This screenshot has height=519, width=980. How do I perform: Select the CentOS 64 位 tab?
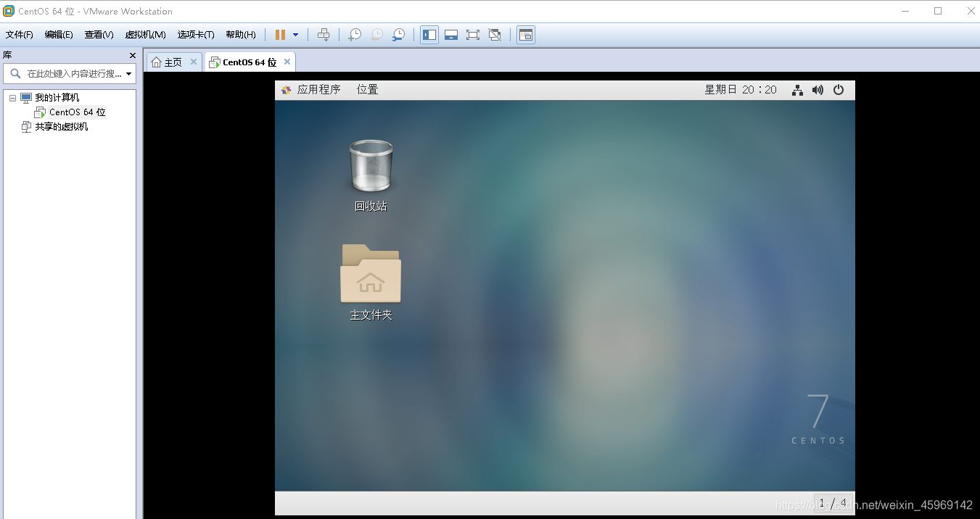pos(250,62)
